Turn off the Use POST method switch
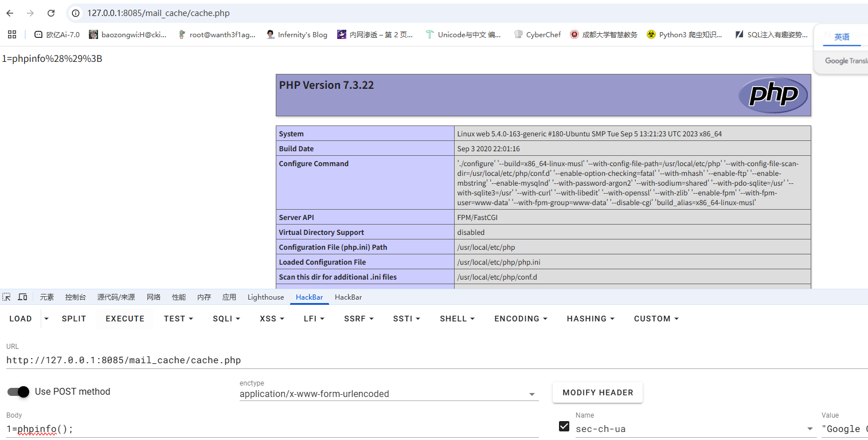This screenshot has height=440, width=868. pyautogui.click(x=18, y=392)
